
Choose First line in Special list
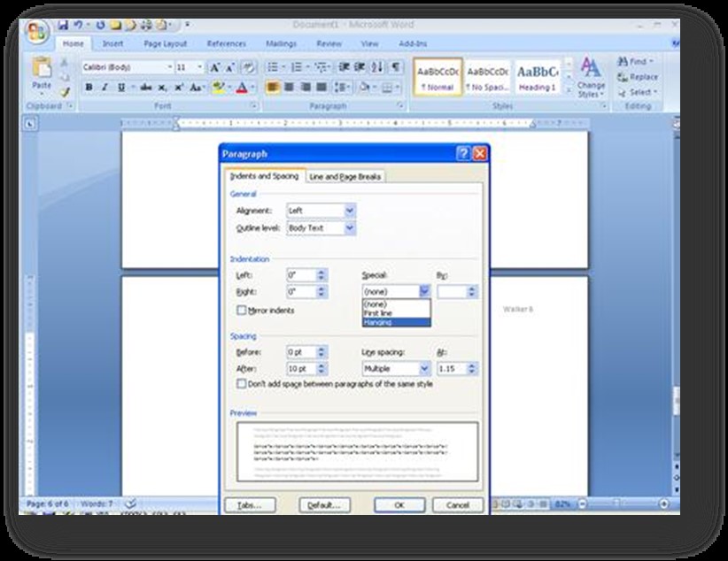click(397, 313)
